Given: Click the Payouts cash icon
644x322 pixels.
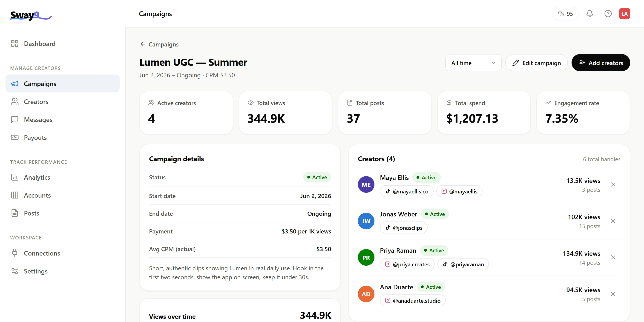Looking at the screenshot, I should tap(15, 138).
